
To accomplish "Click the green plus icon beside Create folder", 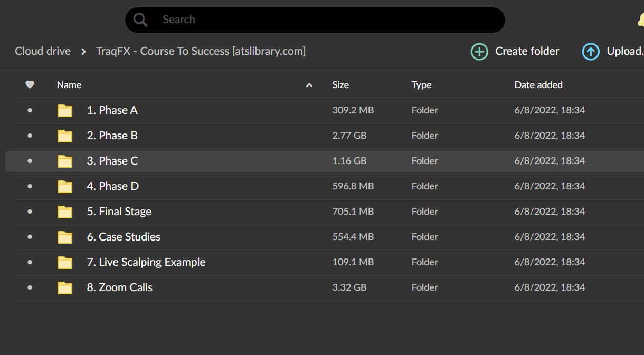I will pos(479,51).
